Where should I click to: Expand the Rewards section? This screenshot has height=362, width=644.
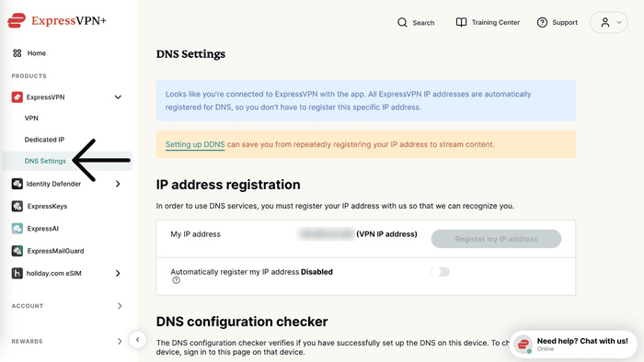click(119, 341)
